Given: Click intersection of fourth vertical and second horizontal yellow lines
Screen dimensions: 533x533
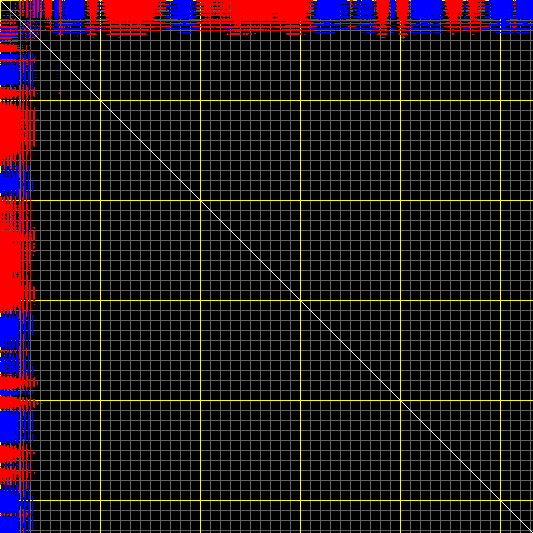Looking at the screenshot, I should 400,201.
